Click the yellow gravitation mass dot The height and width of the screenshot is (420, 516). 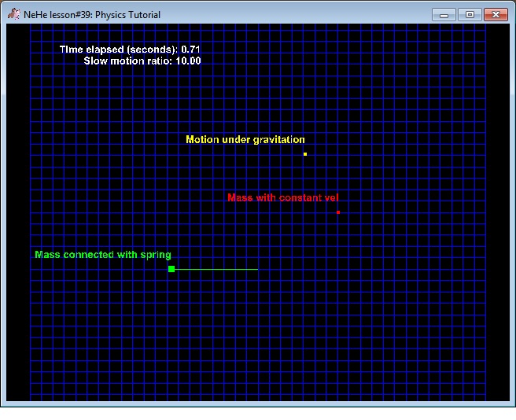(x=305, y=154)
